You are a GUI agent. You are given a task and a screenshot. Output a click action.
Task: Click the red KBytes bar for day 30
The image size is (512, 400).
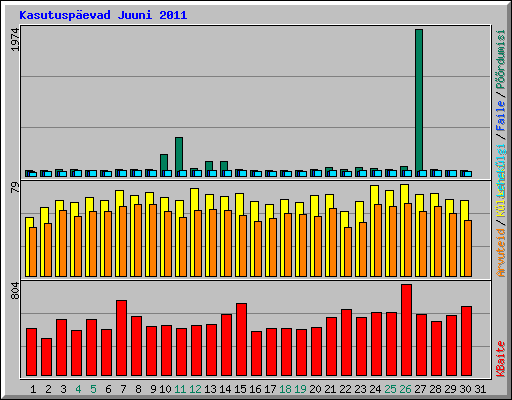(466, 341)
